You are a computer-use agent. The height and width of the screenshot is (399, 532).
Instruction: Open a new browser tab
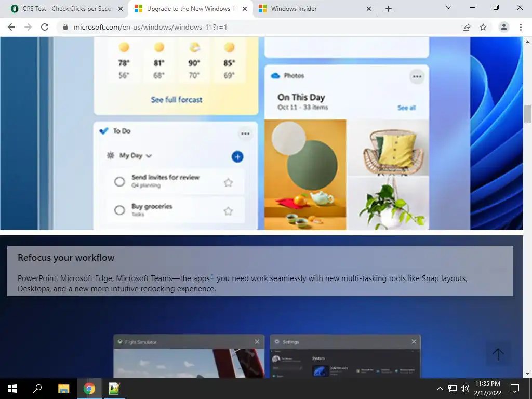pyautogui.click(x=389, y=9)
